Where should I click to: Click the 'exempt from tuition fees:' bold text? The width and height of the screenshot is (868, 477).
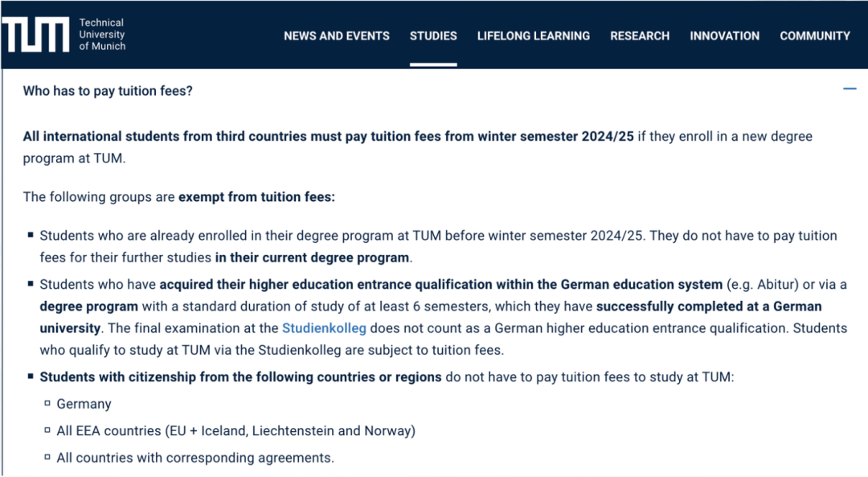point(257,197)
